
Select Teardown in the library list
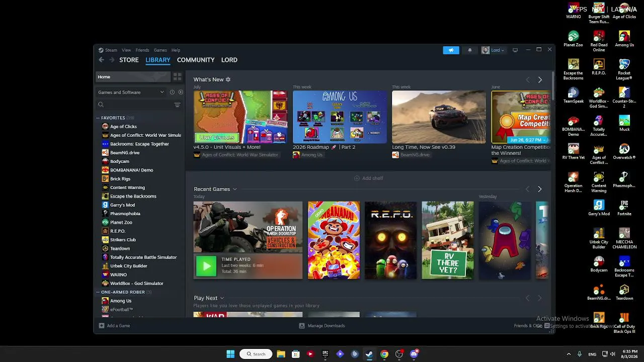pyautogui.click(x=120, y=248)
